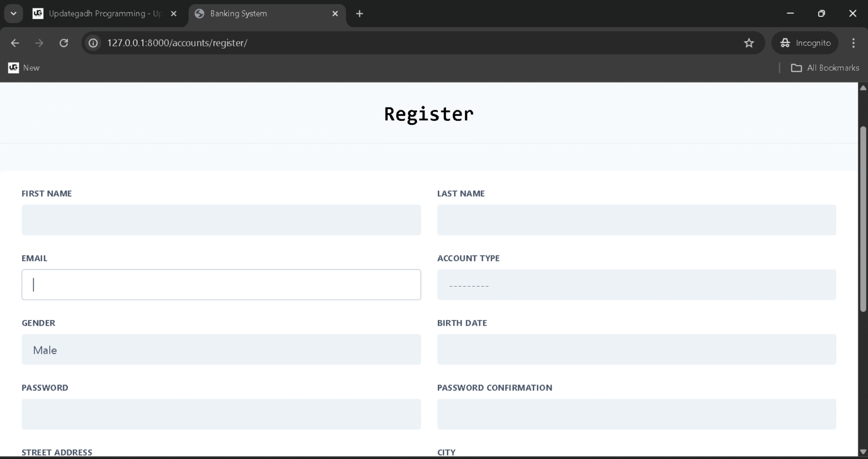Viewport: 868px width, 459px height.
Task: Select the Banking System tab
Action: pyautogui.click(x=260, y=14)
